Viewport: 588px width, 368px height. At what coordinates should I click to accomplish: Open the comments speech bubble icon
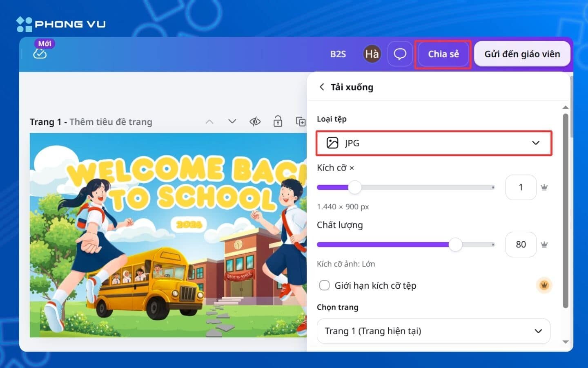click(400, 54)
